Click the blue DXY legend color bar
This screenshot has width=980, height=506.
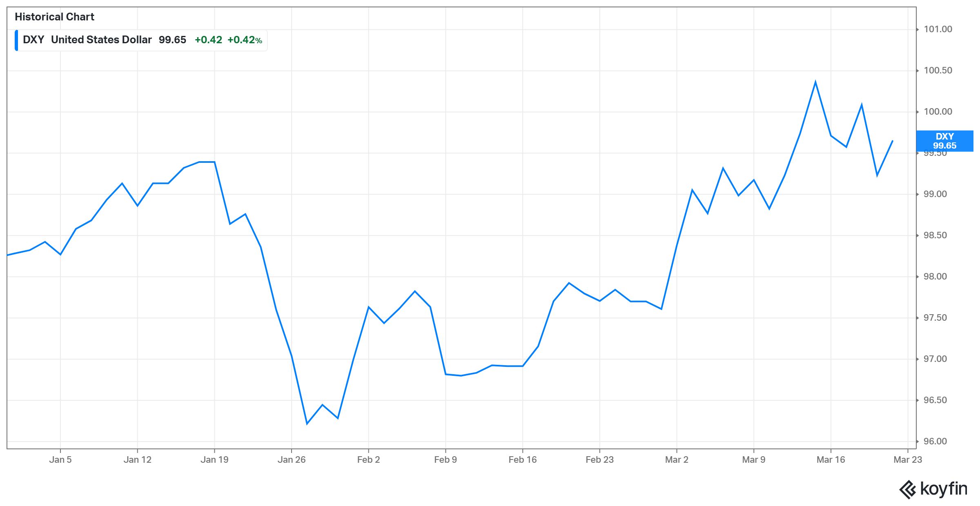[16, 40]
